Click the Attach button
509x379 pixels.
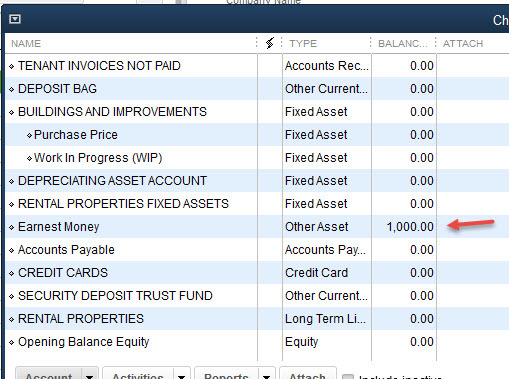pyautogui.click(x=308, y=374)
